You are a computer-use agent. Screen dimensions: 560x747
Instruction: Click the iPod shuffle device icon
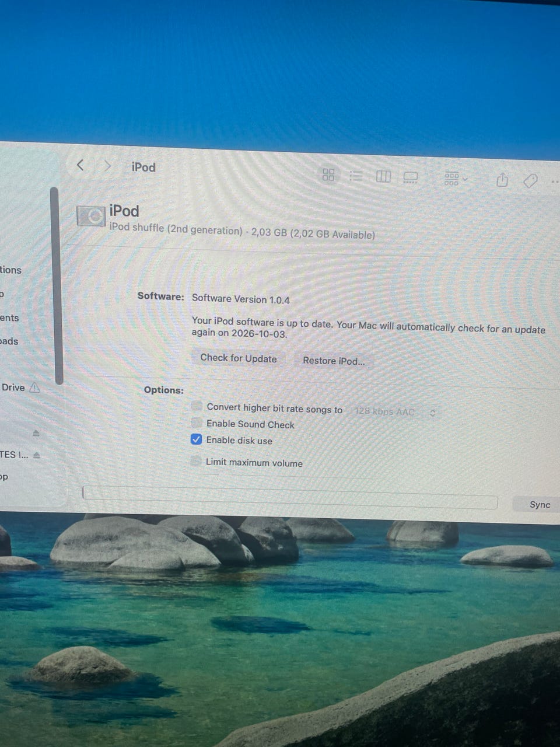pyautogui.click(x=90, y=216)
